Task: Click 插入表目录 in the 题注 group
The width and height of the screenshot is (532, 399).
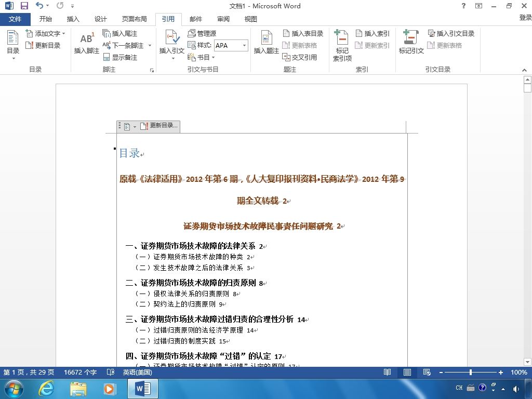Action: pos(303,34)
